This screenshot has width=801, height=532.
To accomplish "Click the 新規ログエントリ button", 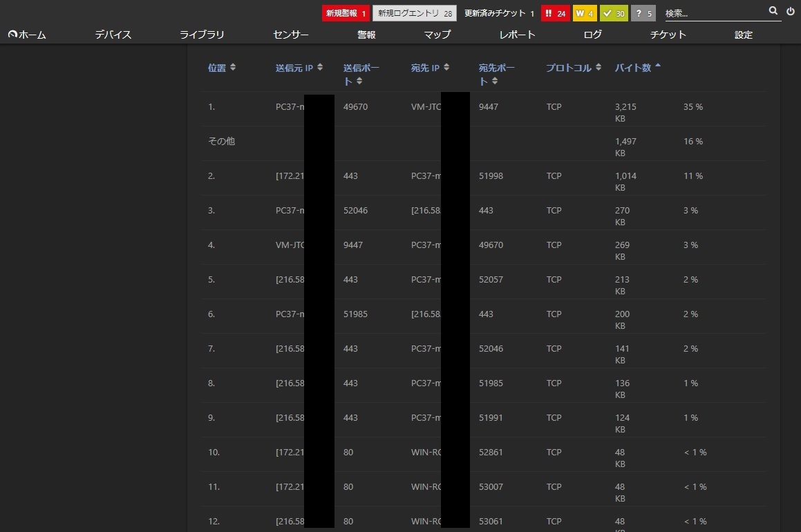I will (x=415, y=13).
